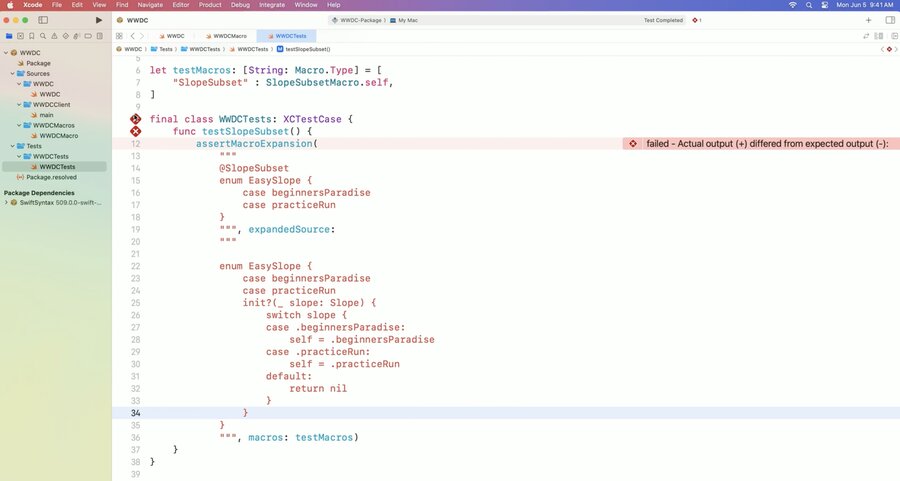Click the Test Completed activity status
Viewport: 900px width, 481px height.
(x=663, y=20)
